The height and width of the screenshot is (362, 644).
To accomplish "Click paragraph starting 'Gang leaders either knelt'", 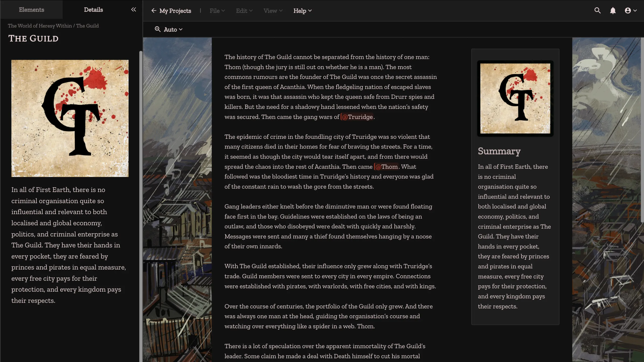I will coord(329,226).
